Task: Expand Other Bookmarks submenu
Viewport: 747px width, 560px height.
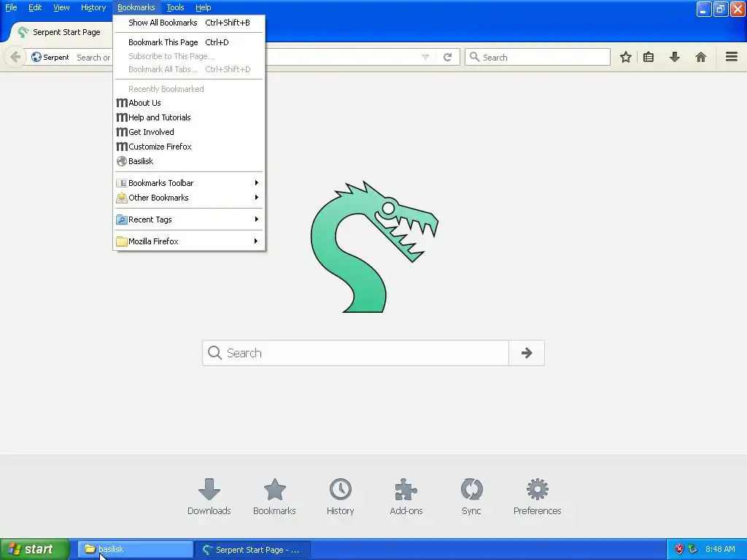Action: pos(189,198)
